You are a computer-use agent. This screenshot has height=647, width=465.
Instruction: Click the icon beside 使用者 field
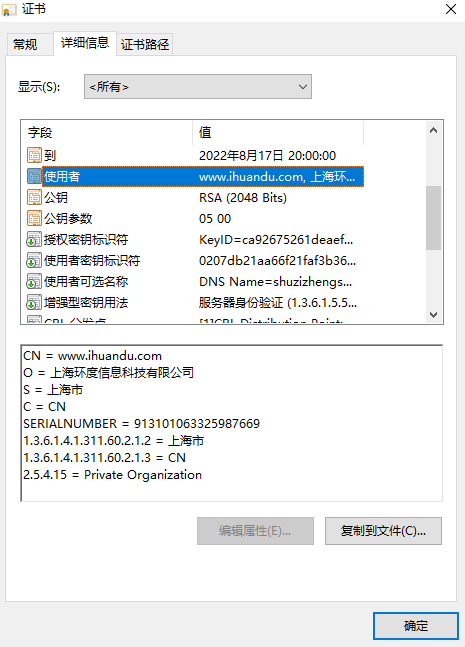point(34,177)
